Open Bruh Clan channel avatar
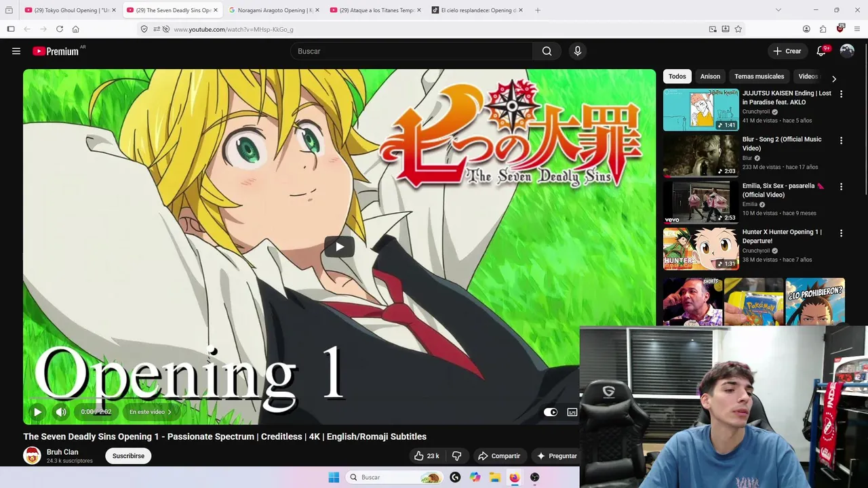Screen dimensions: 868x488 click(x=32, y=455)
